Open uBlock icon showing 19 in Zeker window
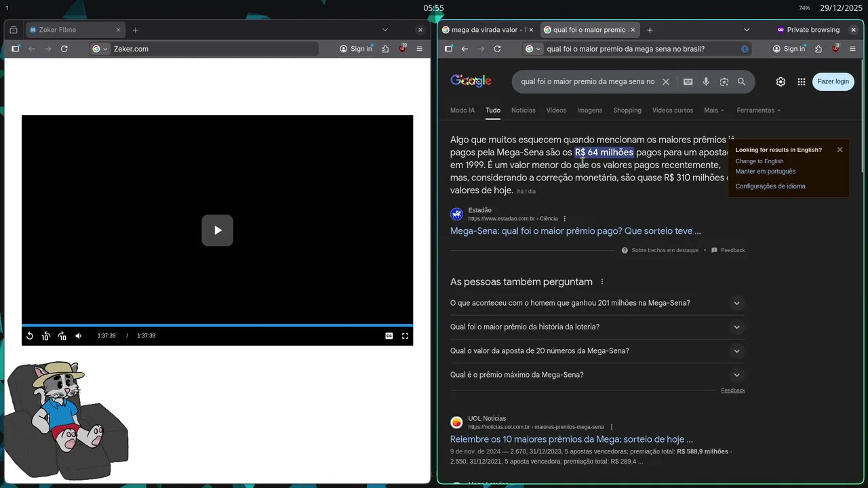Viewport: 868px width, 488px height. point(403,49)
